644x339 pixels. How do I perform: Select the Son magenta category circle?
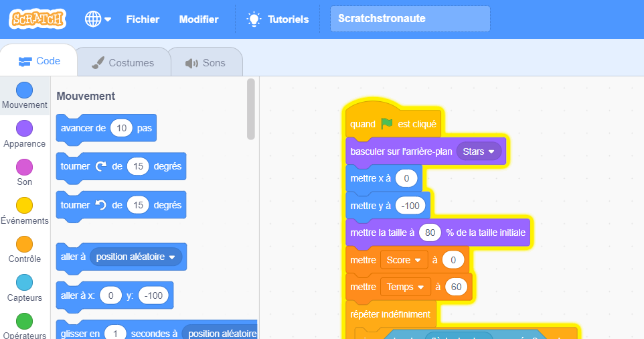pos(24,167)
